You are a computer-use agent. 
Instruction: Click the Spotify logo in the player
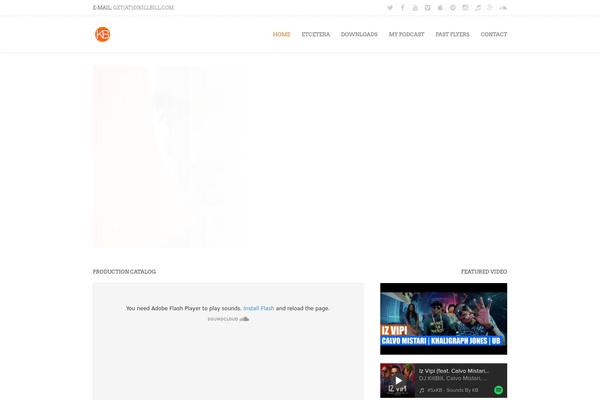(498, 390)
